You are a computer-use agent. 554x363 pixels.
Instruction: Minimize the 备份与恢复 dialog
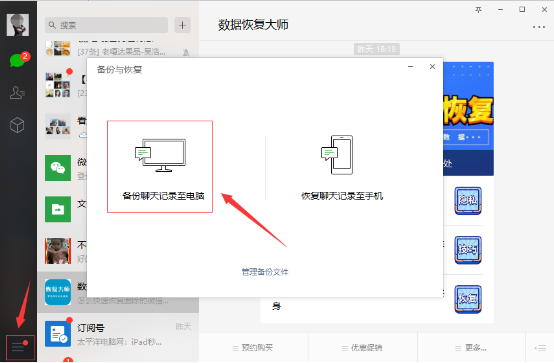411,66
